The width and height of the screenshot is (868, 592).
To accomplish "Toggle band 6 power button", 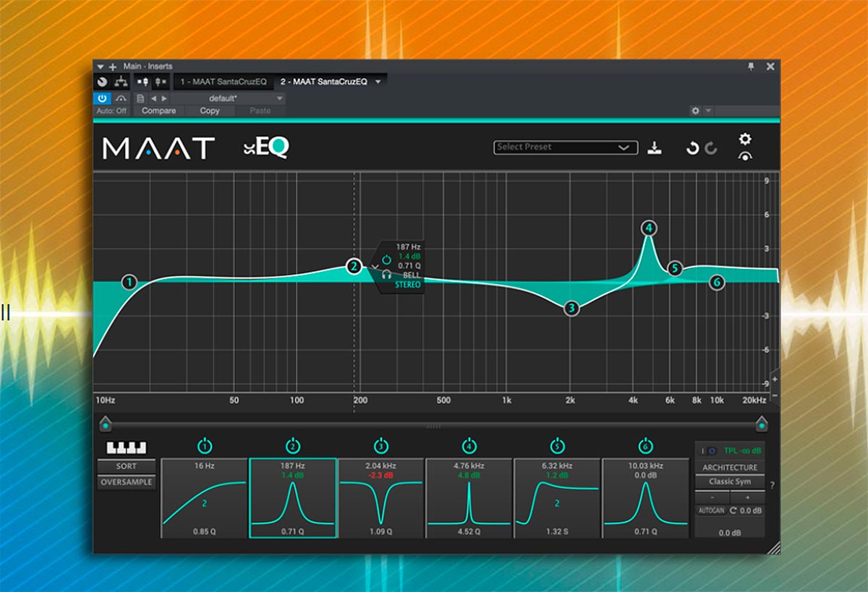I will (x=646, y=445).
